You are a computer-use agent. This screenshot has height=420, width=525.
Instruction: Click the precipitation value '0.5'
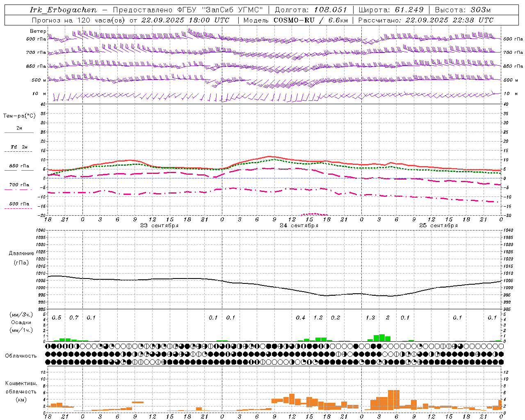pyautogui.click(x=57, y=318)
